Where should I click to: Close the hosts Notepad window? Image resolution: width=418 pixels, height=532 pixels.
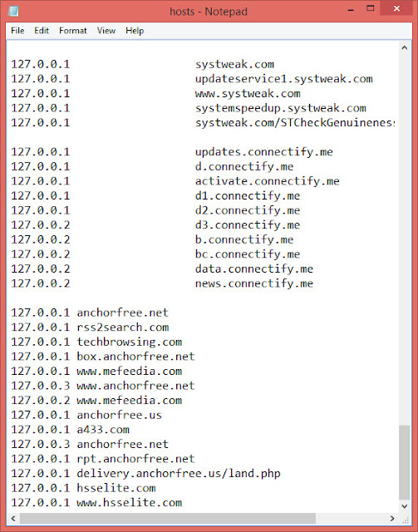[x=396, y=9]
